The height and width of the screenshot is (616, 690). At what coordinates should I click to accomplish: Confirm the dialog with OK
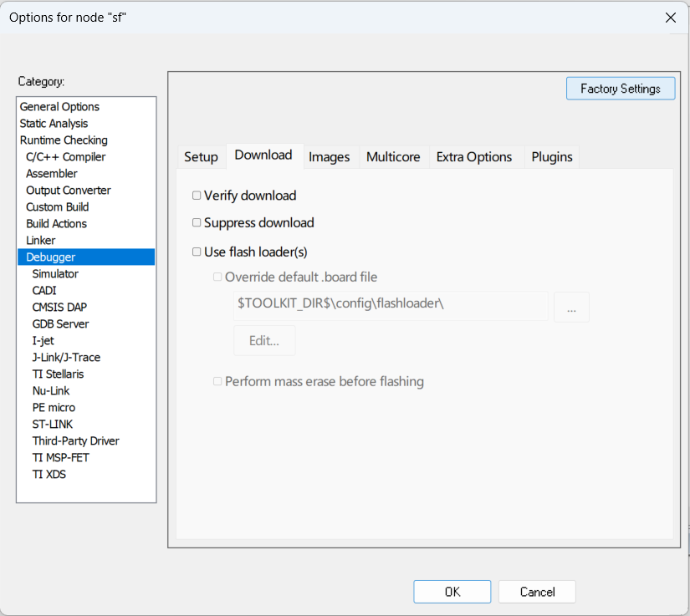tap(452, 592)
